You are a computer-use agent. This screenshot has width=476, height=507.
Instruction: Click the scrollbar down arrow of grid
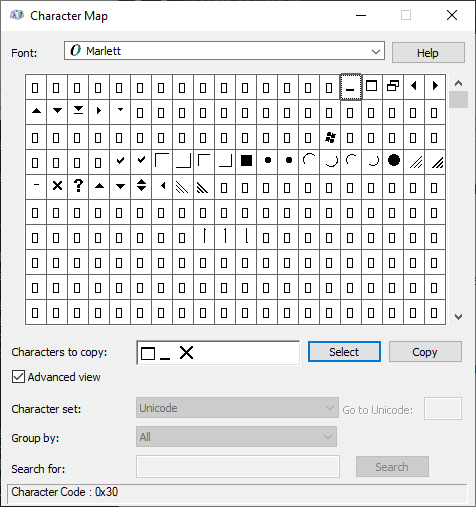tap(458, 317)
